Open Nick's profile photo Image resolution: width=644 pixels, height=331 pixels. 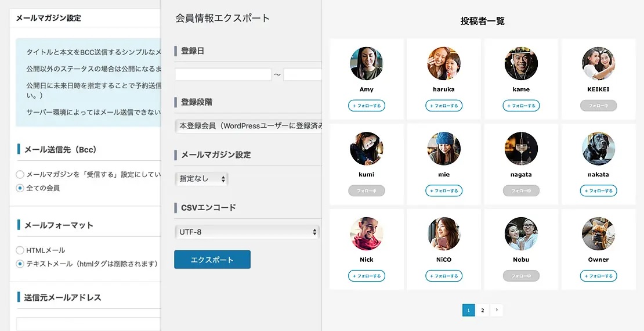(366, 233)
